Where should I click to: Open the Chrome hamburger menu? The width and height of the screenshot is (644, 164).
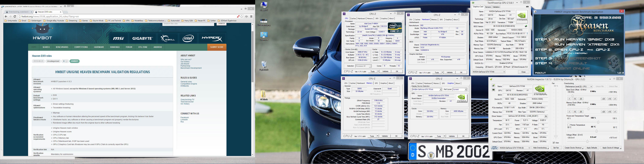251,17
